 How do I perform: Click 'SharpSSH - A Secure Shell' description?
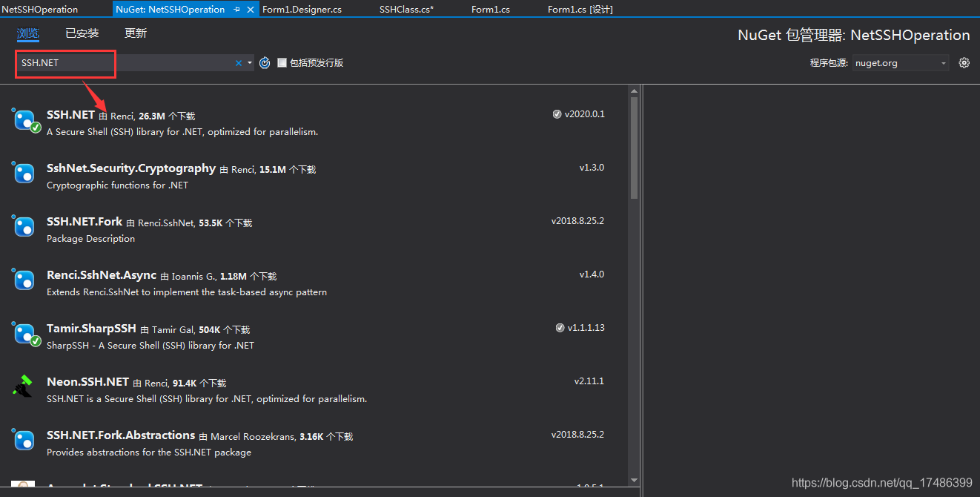click(150, 346)
